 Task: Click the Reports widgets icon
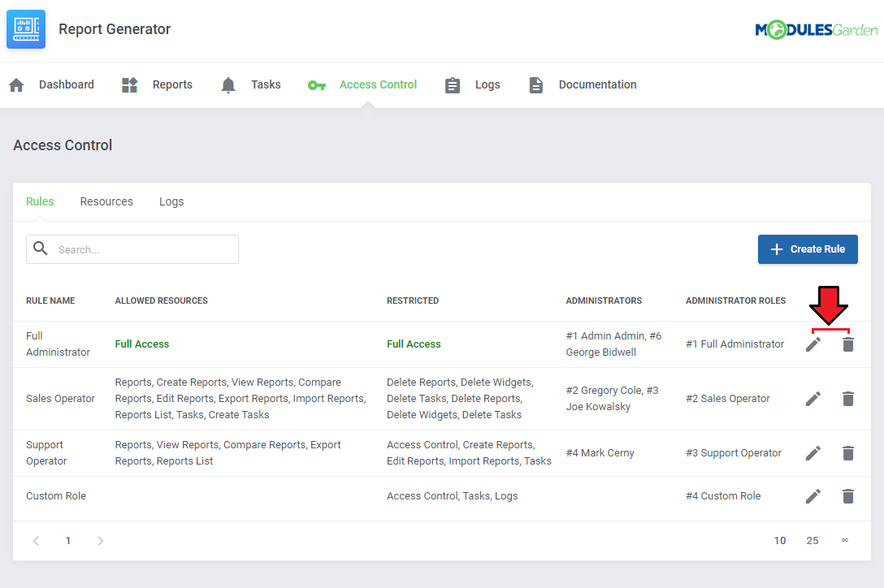pos(130,85)
